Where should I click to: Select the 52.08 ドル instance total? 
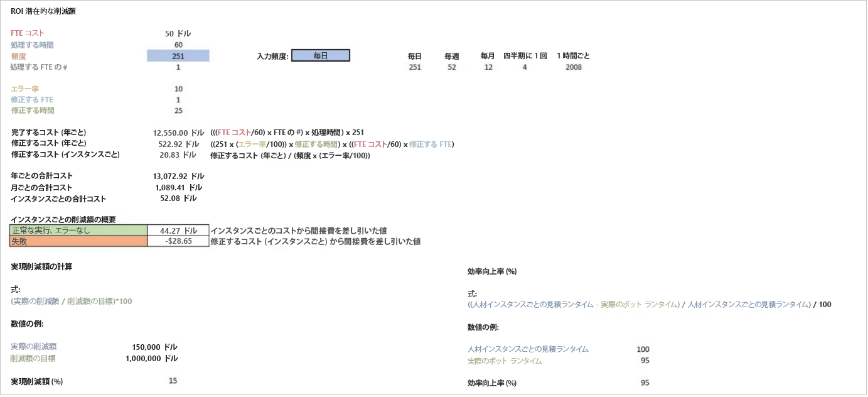(178, 198)
